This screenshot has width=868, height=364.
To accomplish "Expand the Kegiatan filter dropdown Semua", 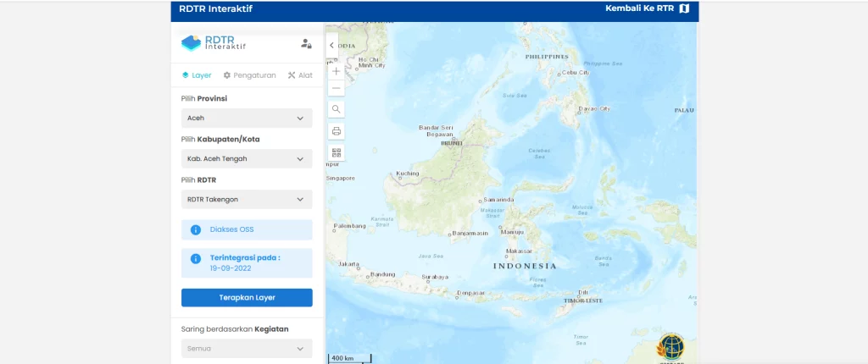I will coord(247,348).
